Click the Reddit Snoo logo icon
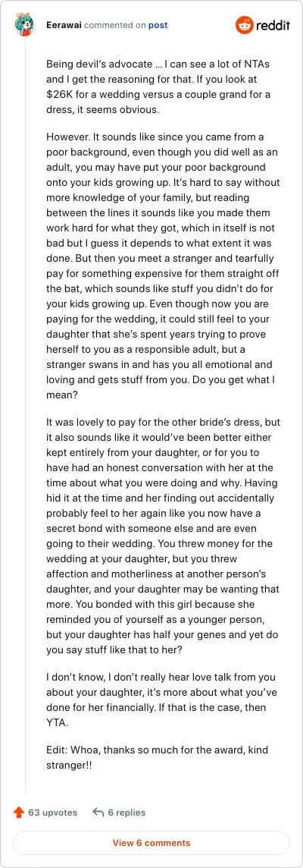This screenshot has width=303, height=868. tap(244, 25)
